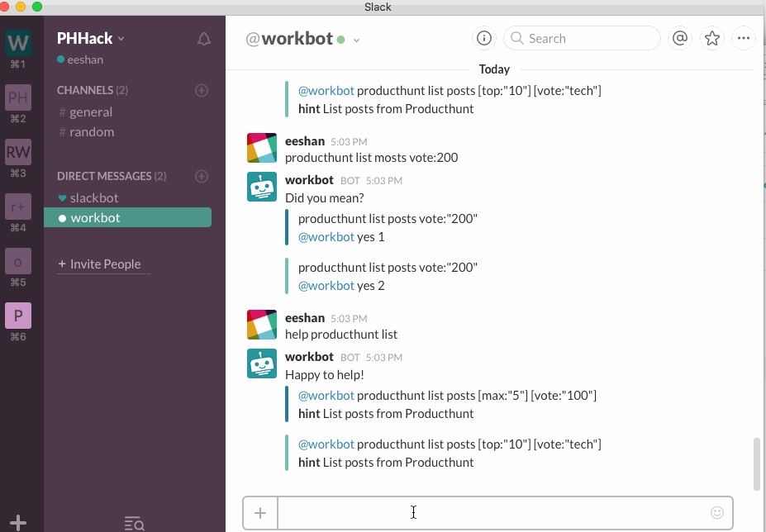This screenshot has width=766, height=532.
Task: Click eeshan's avatar on 'producthunt list mosts' message
Action: tap(262, 148)
